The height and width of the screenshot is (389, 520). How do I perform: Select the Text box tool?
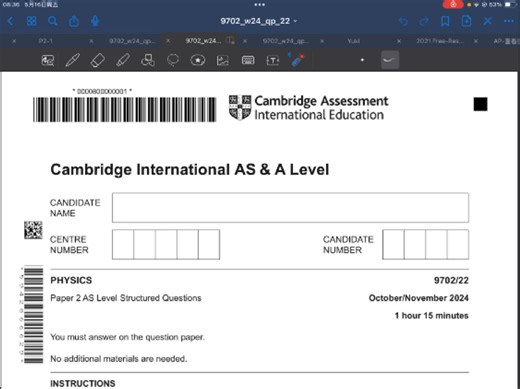pos(273,60)
